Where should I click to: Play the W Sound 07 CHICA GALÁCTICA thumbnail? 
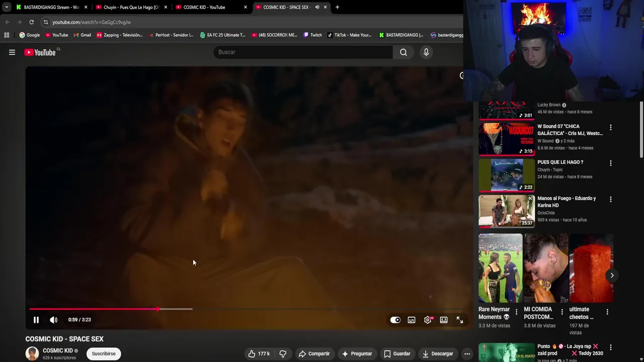(x=507, y=139)
